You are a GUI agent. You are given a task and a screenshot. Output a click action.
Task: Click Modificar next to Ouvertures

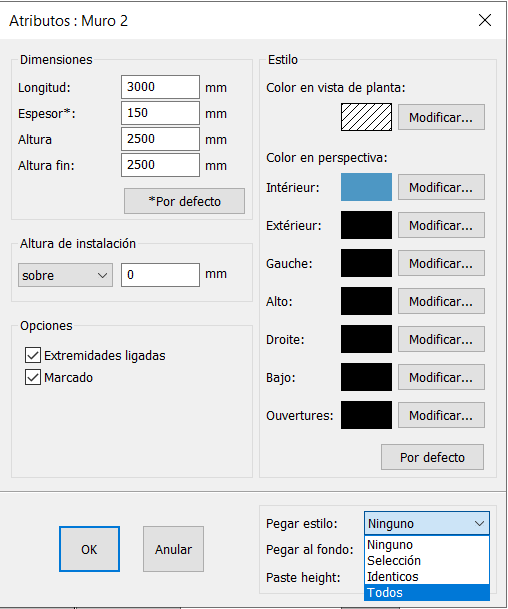441,415
